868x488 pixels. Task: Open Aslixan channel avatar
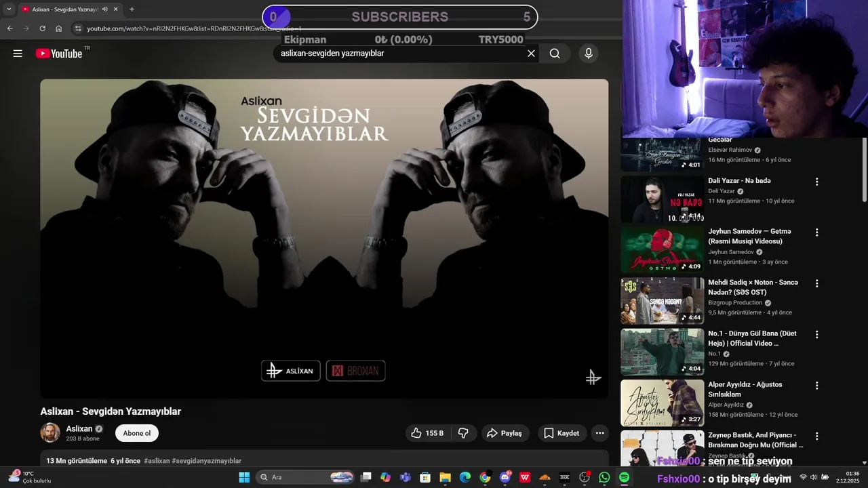point(50,433)
